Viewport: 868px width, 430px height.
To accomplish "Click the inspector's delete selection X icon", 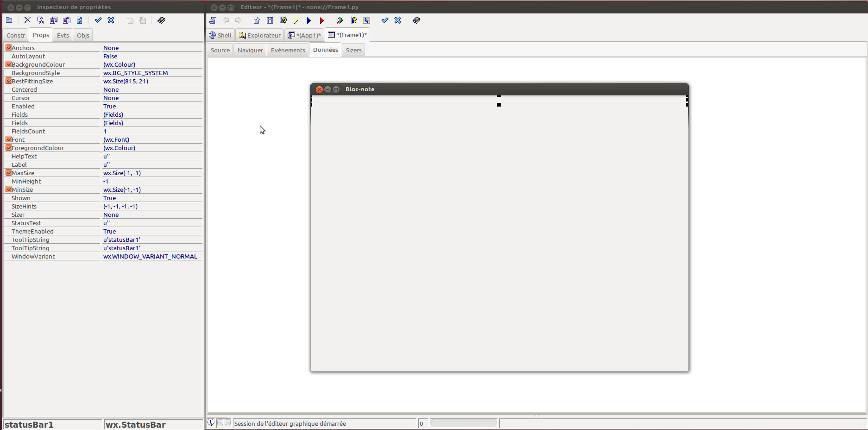I will [x=27, y=20].
